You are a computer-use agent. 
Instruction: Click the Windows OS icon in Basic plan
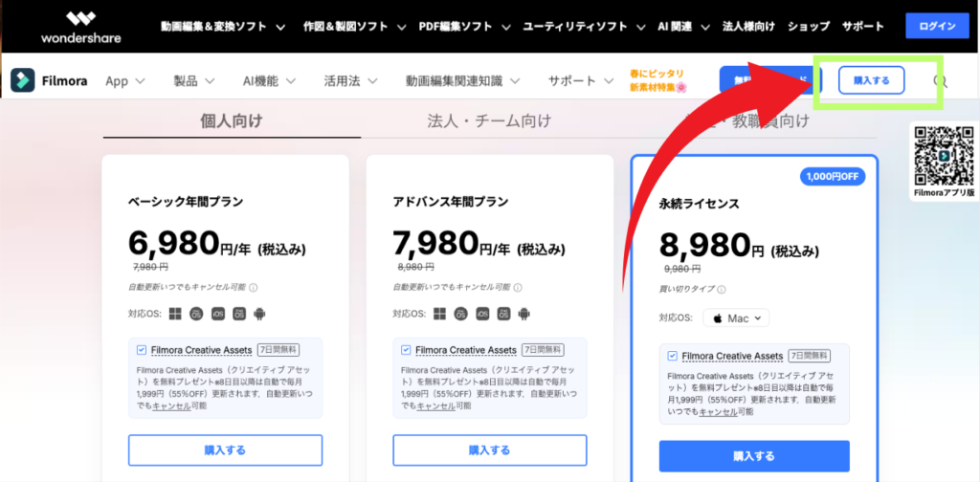click(x=175, y=314)
